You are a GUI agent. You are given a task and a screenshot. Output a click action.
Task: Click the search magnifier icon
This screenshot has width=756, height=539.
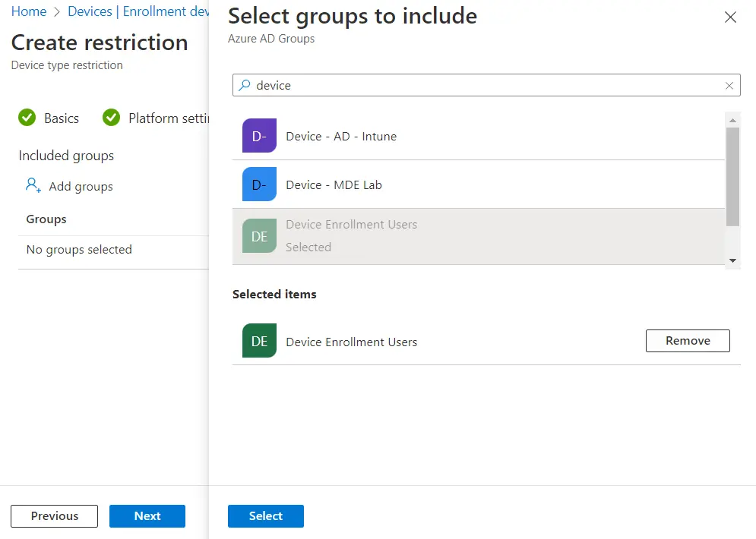click(x=245, y=86)
